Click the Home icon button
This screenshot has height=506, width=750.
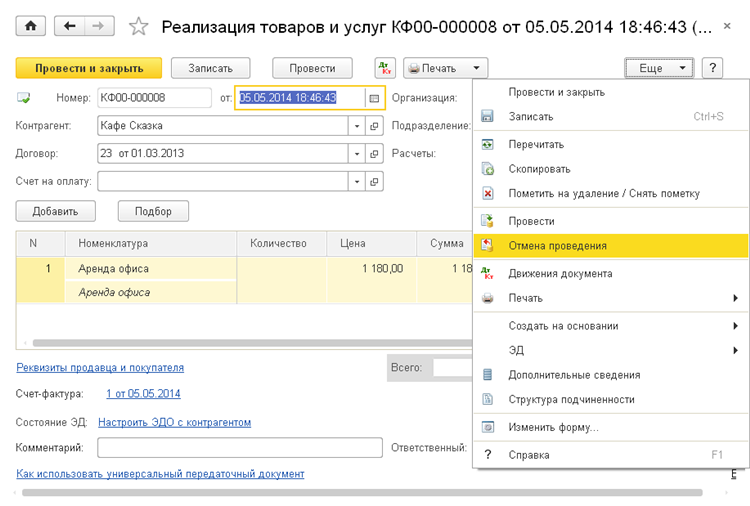31,26
